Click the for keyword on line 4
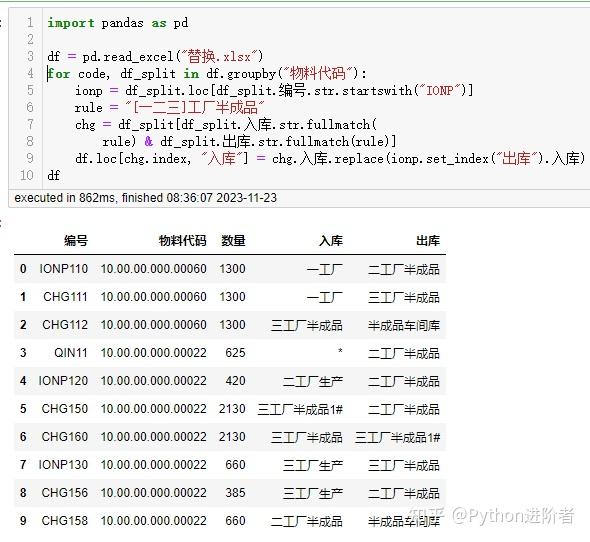Image resolution: width=590 pixels, height=542 pixels. point(59,74)
